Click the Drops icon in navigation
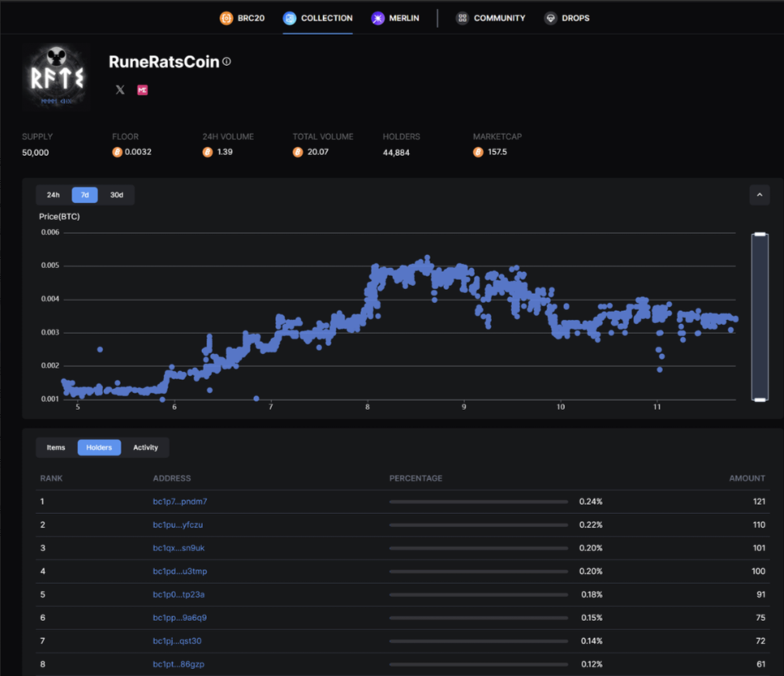 pyautogui.click(x=550, y=18)
